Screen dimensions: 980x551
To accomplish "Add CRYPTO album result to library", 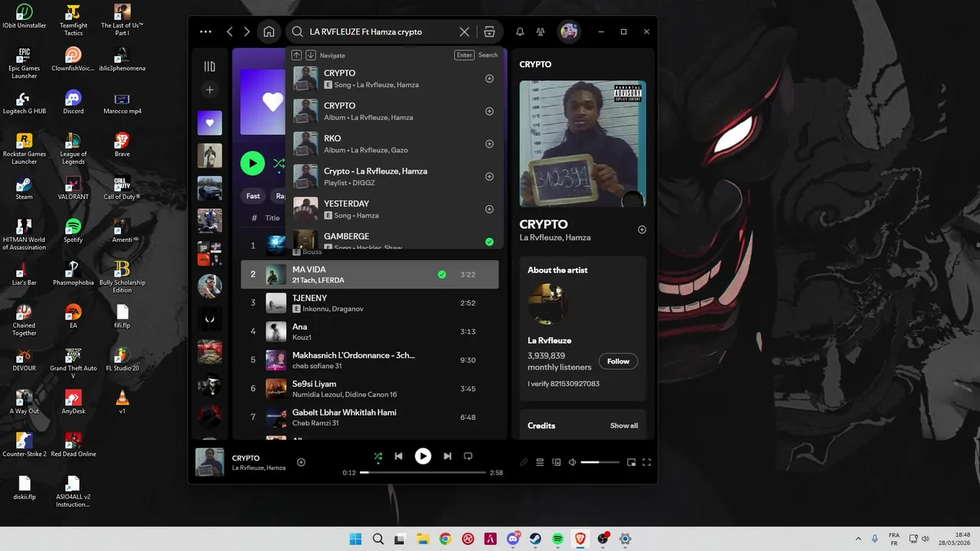I will coord(489,112).
